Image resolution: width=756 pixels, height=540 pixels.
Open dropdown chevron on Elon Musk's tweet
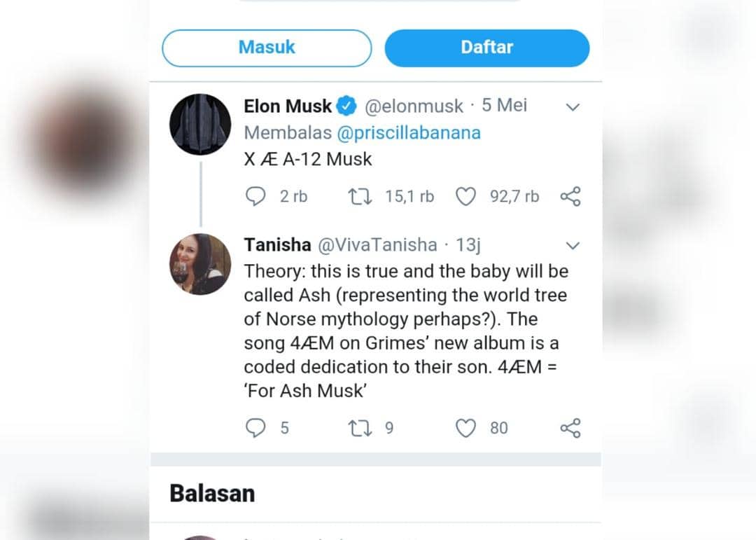pos(573,107)
